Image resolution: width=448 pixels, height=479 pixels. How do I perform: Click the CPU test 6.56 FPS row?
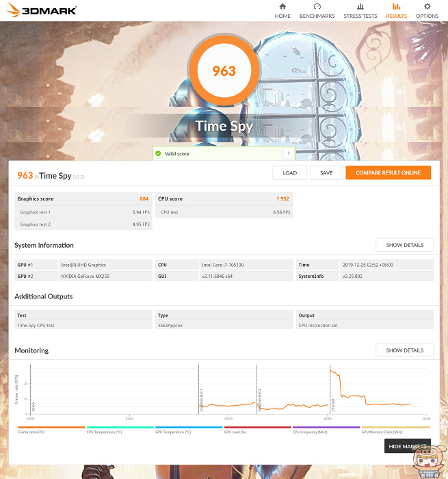point(224,212)
